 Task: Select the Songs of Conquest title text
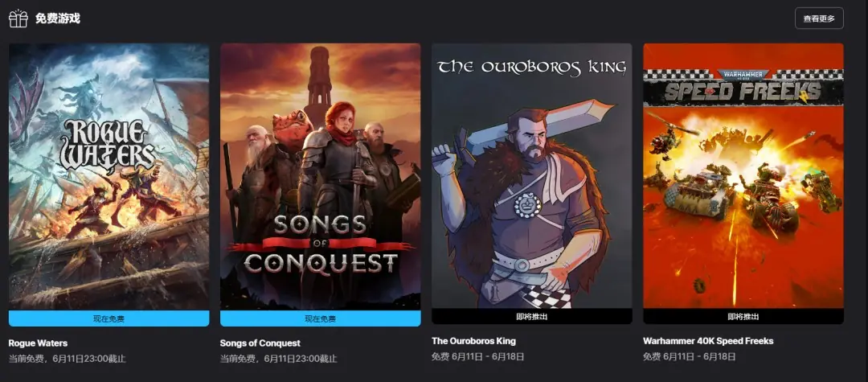pyautogui.click(x=260, y=343)
